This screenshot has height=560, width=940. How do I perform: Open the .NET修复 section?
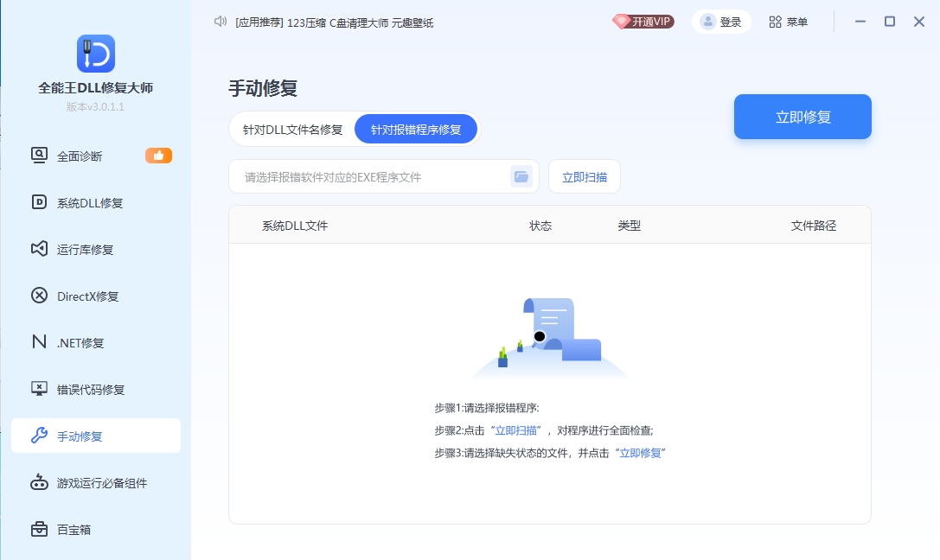pos(80,343)
